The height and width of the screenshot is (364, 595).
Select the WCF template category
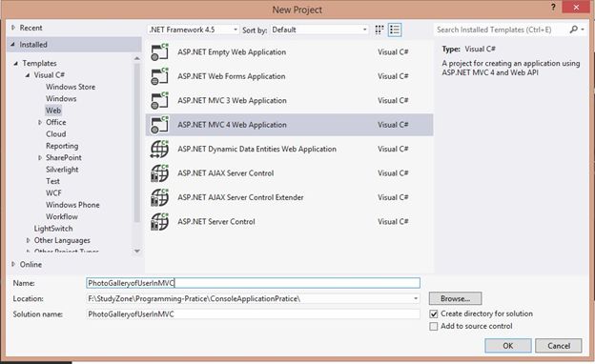(53, 193)
